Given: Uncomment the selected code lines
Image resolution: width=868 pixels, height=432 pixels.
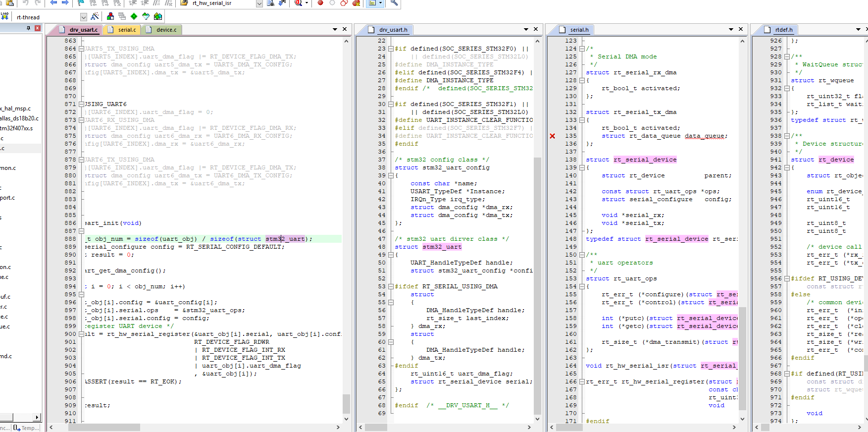Looking at the screenshot, I should [168, 2].
